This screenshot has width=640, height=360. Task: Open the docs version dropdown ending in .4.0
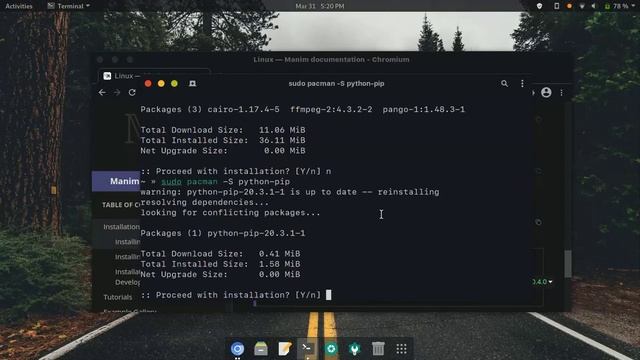click(x=542, y=282)
